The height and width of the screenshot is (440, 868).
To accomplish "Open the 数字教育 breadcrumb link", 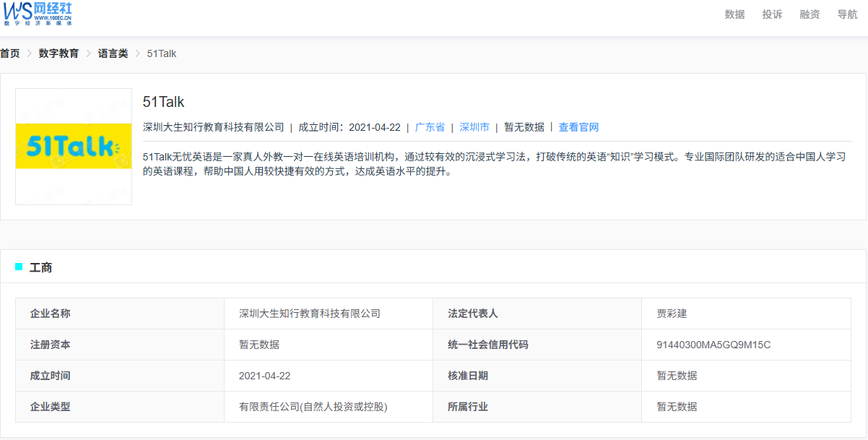I will 59,53.
